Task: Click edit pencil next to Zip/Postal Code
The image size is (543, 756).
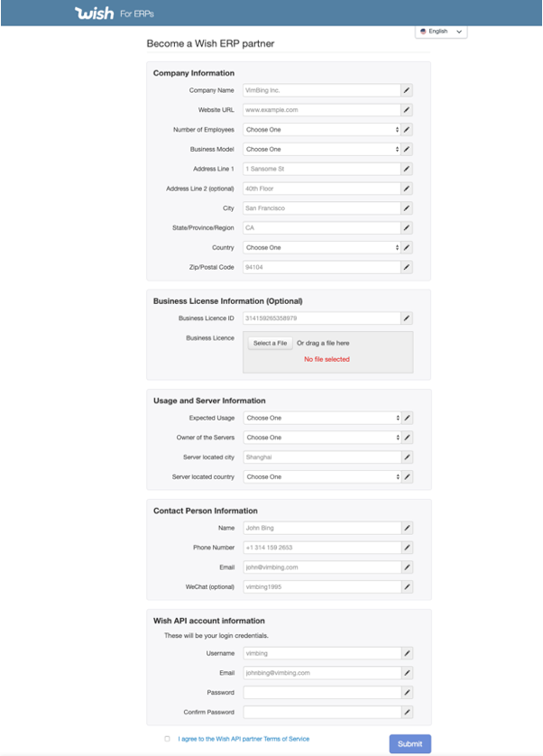Action: 407,267
